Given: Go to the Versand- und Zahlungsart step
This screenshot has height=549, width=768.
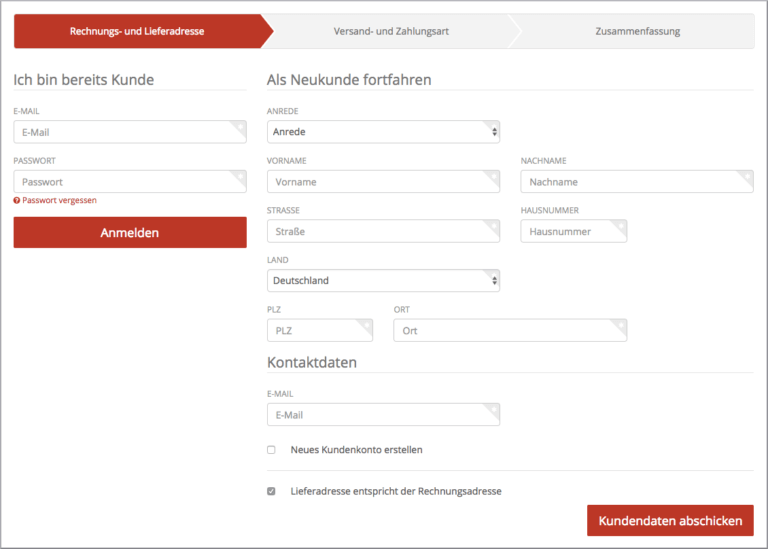Looking at the screenshot, I should tap(391, 31).
